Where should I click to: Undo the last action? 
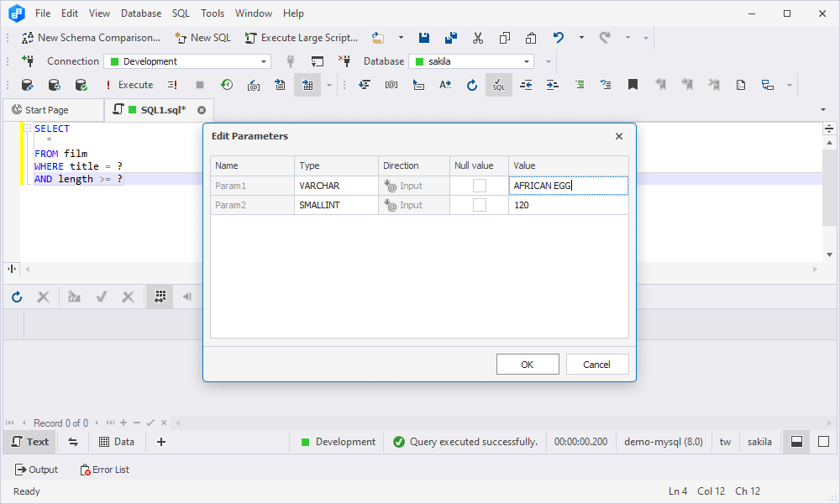(x=559, y=38)
